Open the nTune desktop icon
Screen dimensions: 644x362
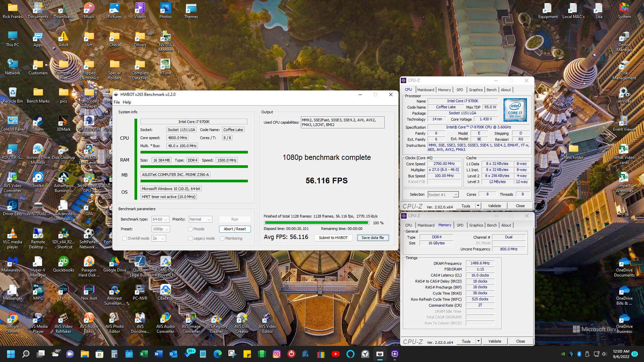tap(165, 67)
